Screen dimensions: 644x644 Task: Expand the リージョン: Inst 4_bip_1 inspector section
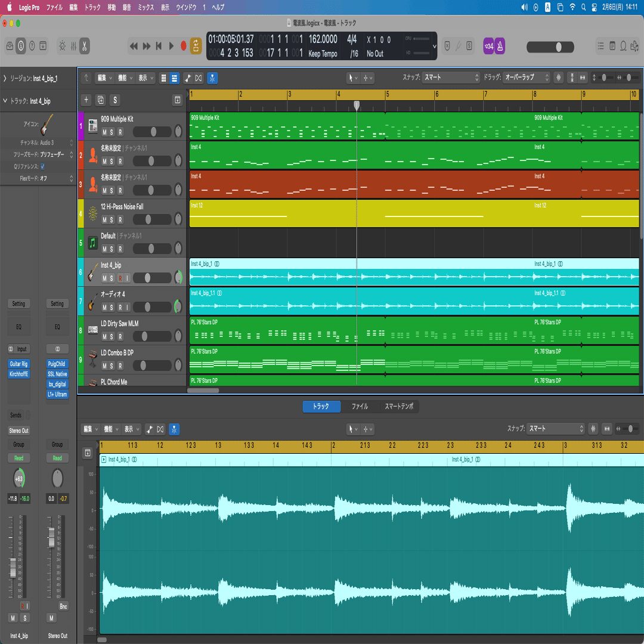(5, 79)
